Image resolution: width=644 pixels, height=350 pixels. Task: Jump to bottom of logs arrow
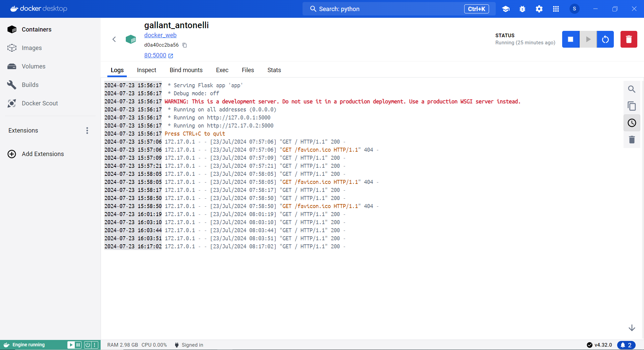coord(632,328)
